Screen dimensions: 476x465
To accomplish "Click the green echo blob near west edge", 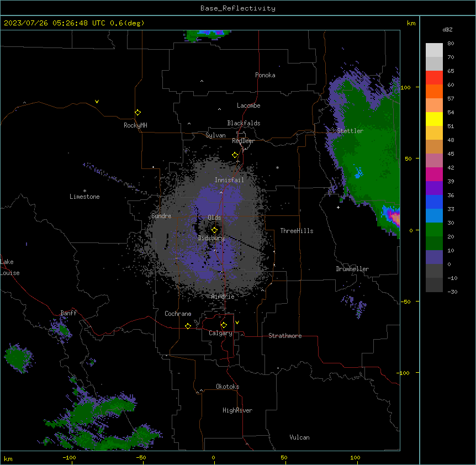I will pyautogui.click(x=19, y=358).
